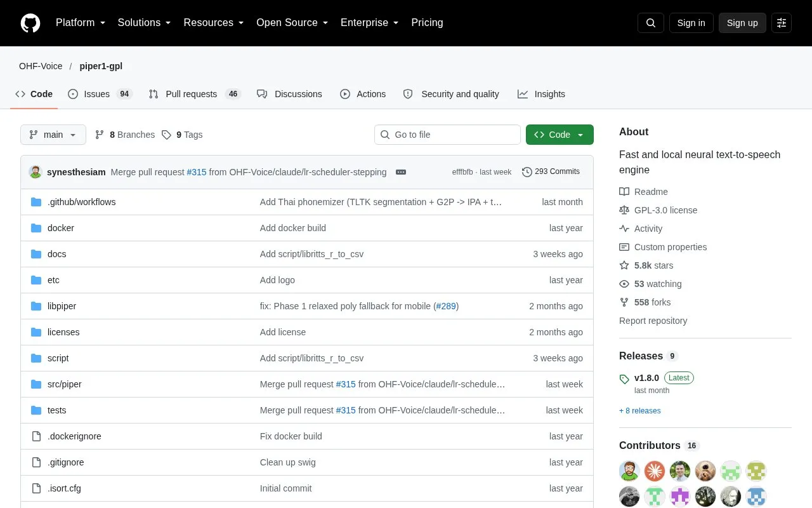Click the docker folder icon
Image resolution: width=812 pixels, height=508 pixels.
[x=36, y=228]
